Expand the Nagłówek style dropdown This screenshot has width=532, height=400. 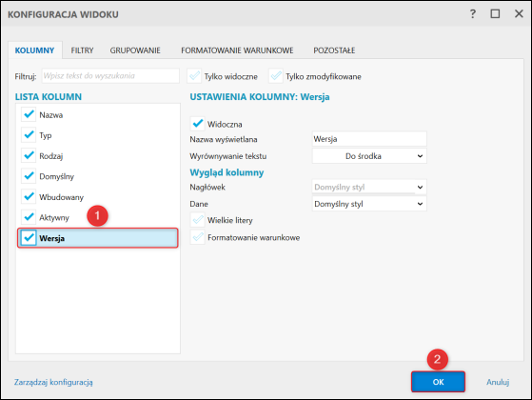pyautogui.click(x=369, y=187)
